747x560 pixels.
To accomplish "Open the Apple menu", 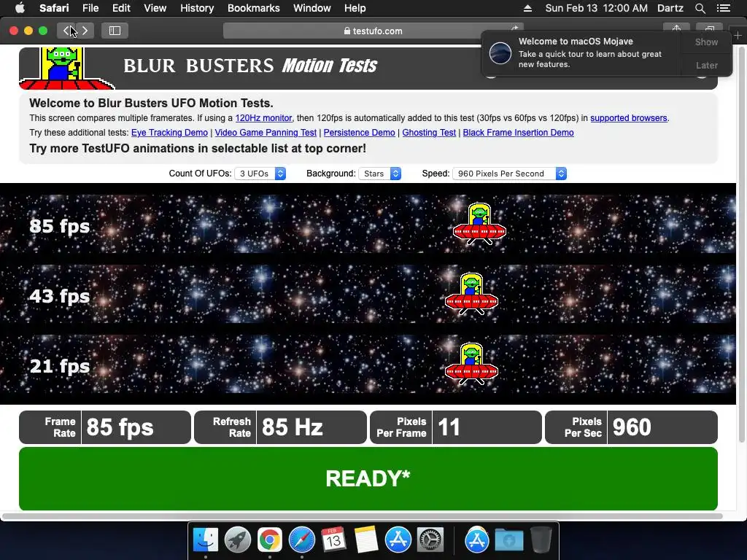I will click(x=20, y=8).
